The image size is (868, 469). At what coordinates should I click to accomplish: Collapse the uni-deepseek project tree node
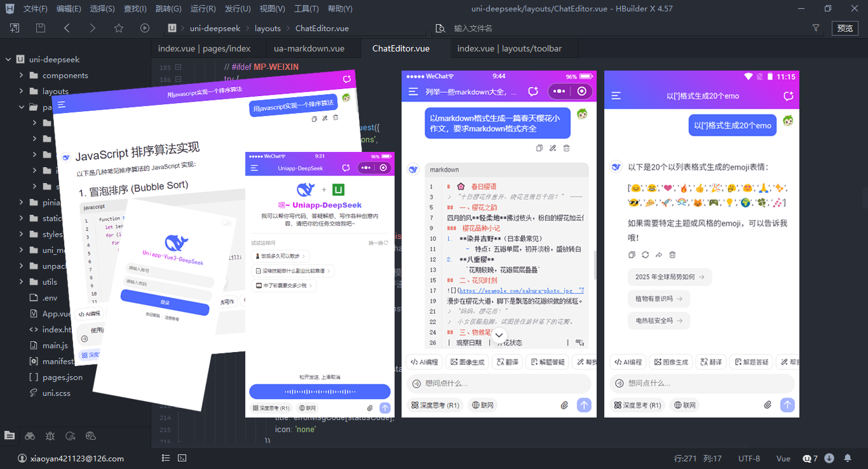[x=7, y=59]
